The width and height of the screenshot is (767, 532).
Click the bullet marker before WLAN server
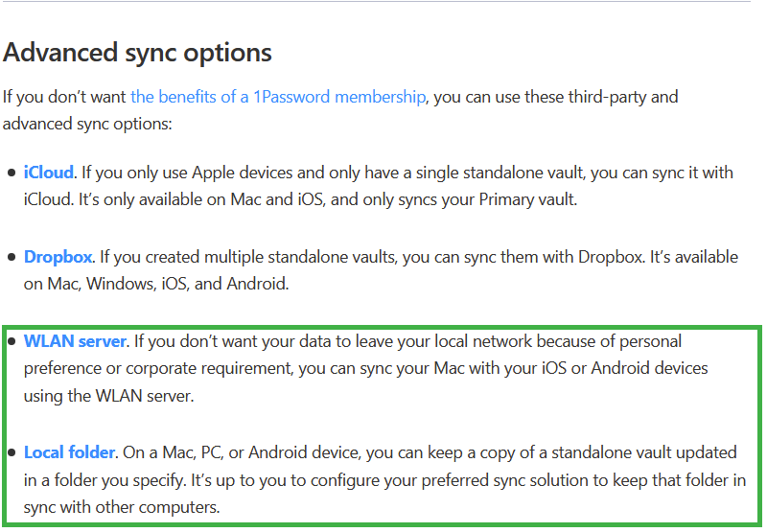(12, 341)
